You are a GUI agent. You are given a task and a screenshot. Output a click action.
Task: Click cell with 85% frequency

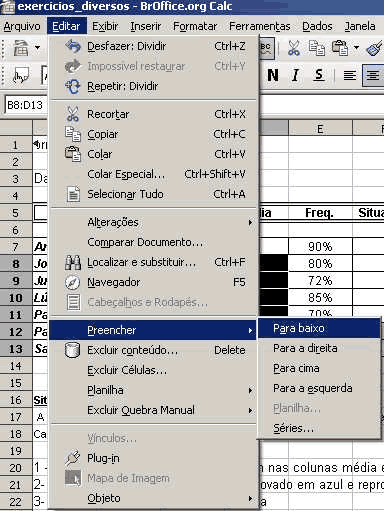pos(320,298)
